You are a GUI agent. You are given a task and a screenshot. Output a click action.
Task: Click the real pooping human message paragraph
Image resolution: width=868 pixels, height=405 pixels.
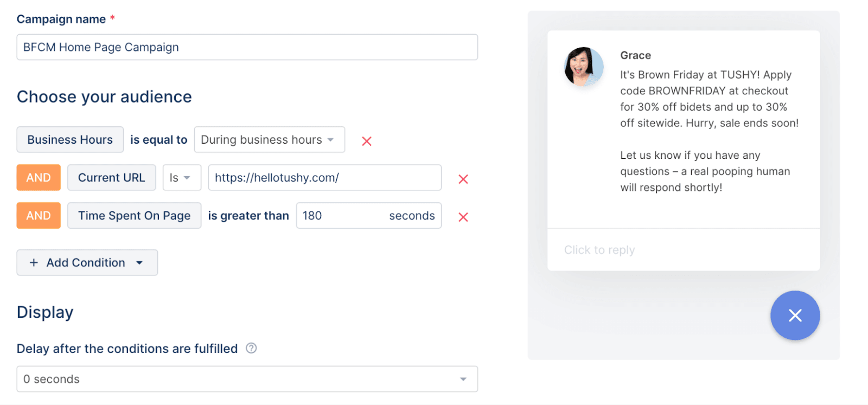pyautogui.click(x=705, y=171)
